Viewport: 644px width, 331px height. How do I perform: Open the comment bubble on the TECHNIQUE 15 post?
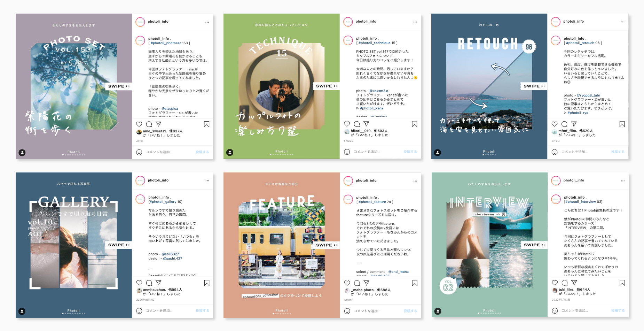click(x=357, y=124)
